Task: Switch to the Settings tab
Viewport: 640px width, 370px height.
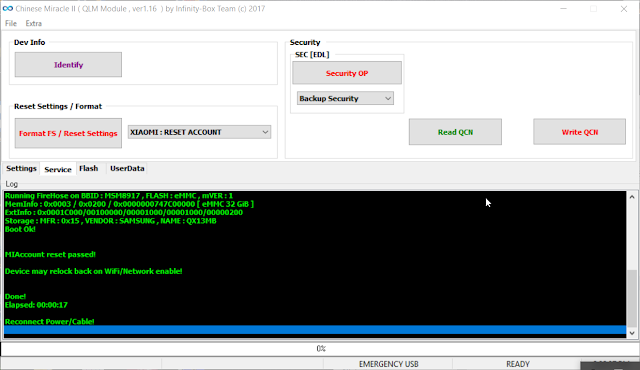Action: [x=21, y=168]
